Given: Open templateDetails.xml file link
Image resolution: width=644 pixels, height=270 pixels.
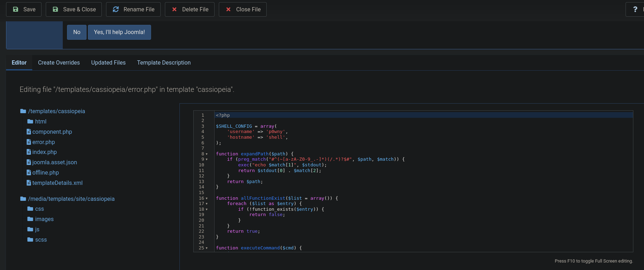Looking at the screenshot, I should (57, 183).
